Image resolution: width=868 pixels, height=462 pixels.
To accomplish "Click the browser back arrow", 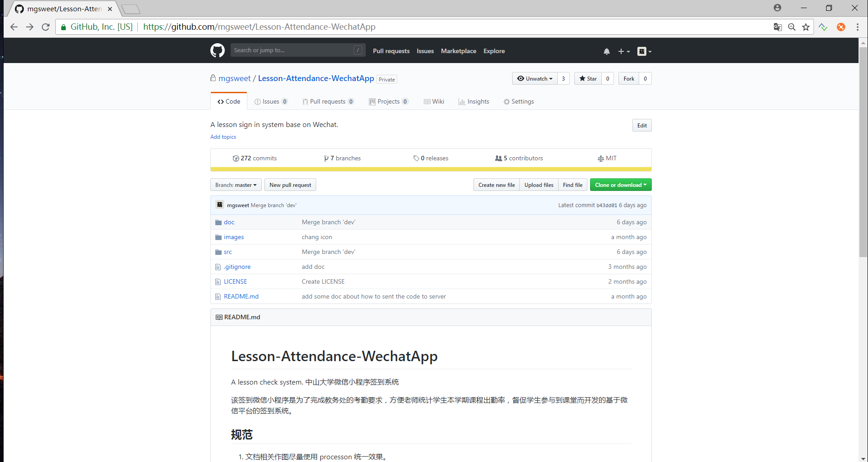I will point(14,27).
